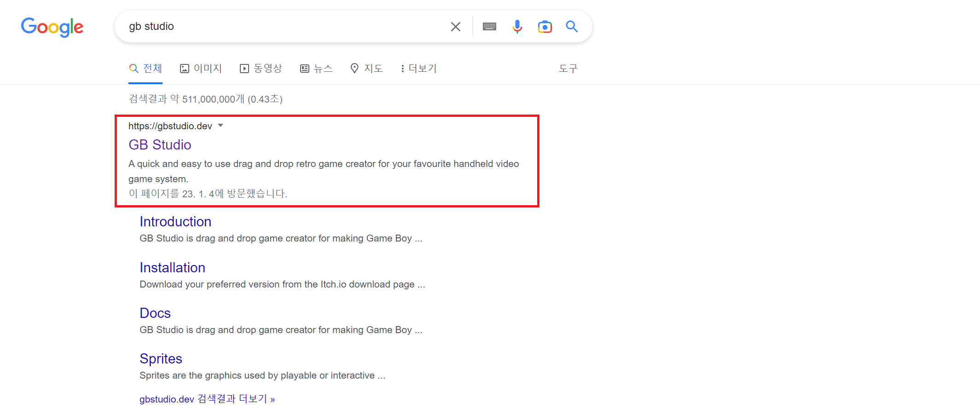The height and width of the screenshot is (420, 980).
Task: Show more results from gbstudio.dev link
Action: 207,399
